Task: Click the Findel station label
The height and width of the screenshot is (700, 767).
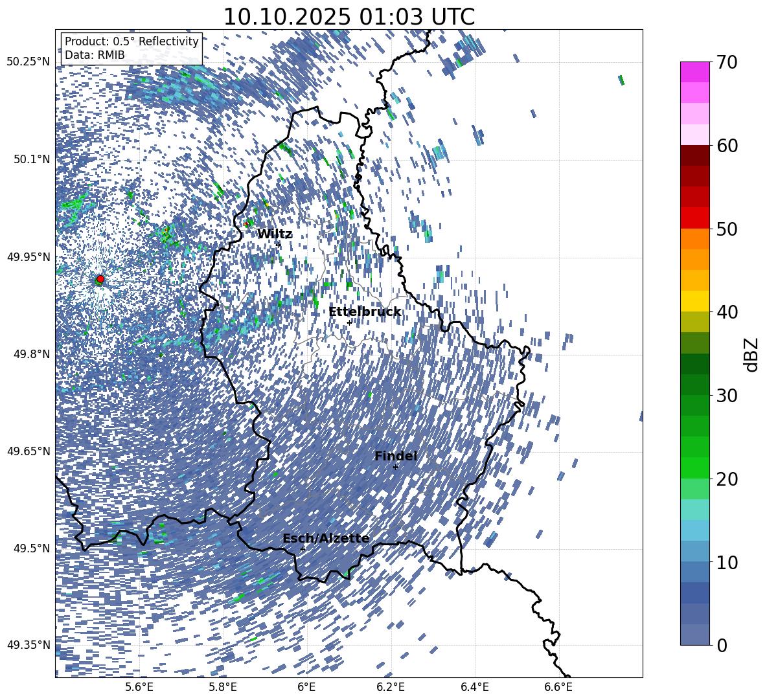Action: [396, 456]
